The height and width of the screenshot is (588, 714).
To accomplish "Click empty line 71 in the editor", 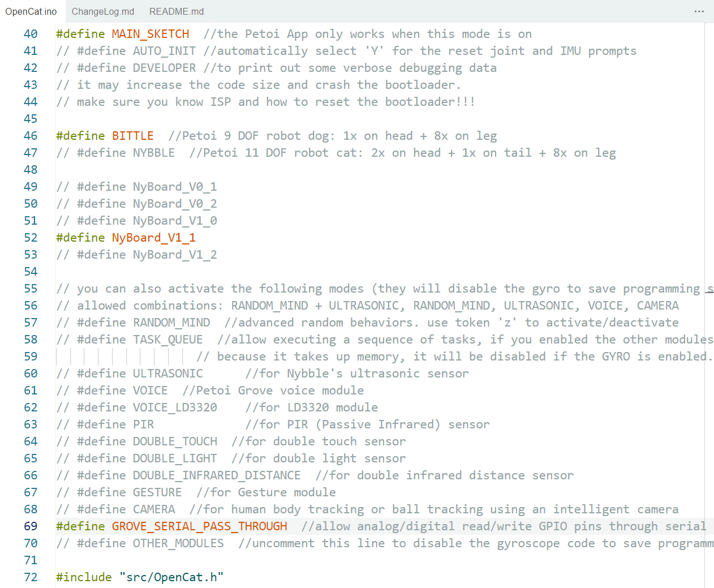I will pos(379,560).
